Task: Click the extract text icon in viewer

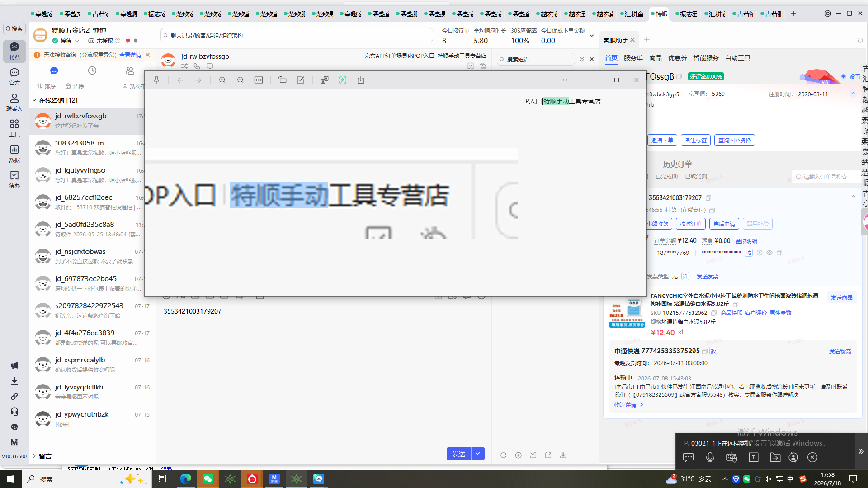Action: tap(325, 80)
